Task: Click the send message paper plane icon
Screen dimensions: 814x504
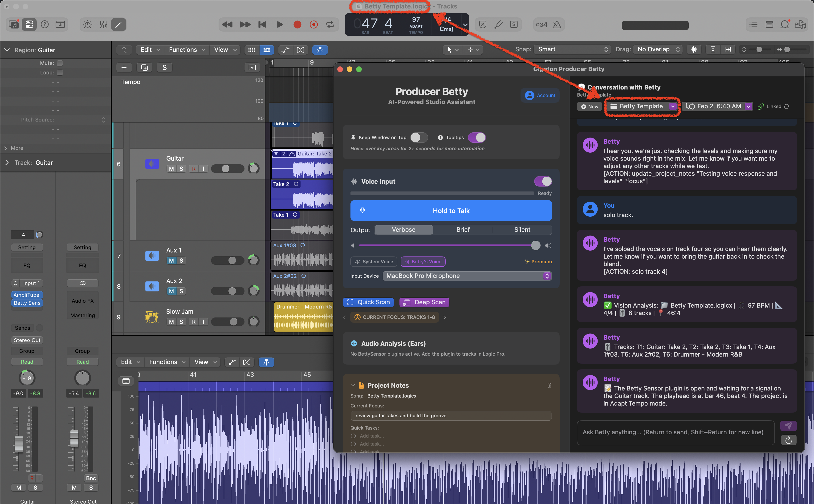Action: pos(788,425)
